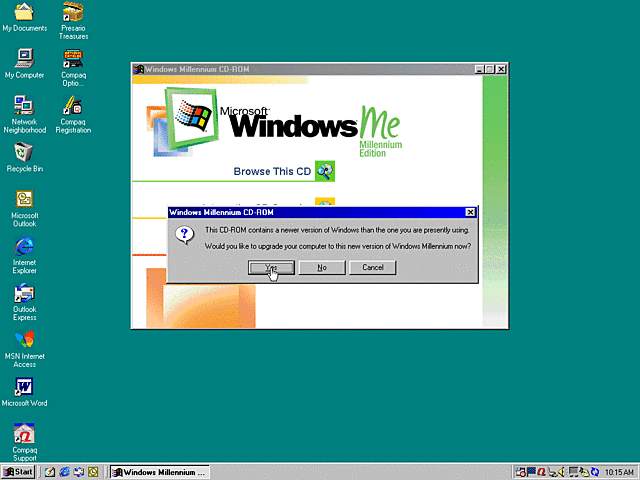Click the Browse This CD link
The image size is (640, 480).
(x=272, y=171)
